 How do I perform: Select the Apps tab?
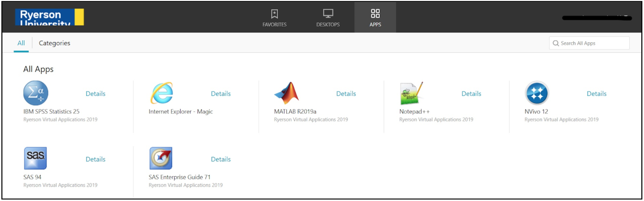[375, 18]
